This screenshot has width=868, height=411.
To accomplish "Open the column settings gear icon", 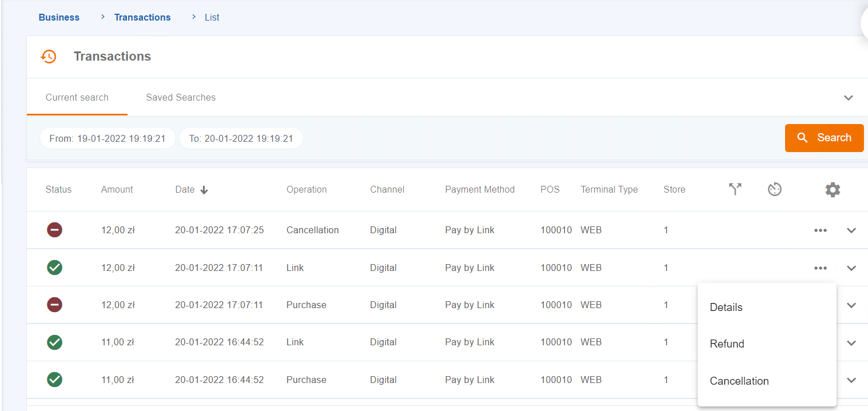I will click(x=833, y=189).
